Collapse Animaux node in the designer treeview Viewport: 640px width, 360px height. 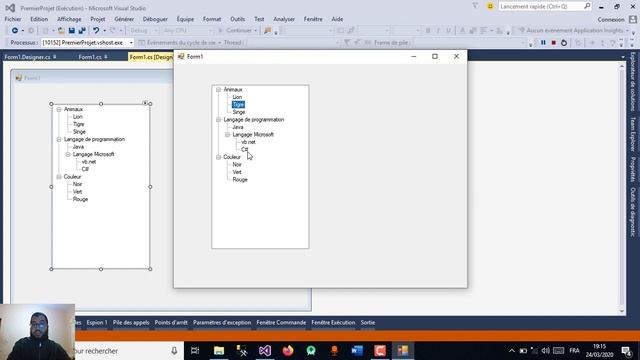point(59,109)
